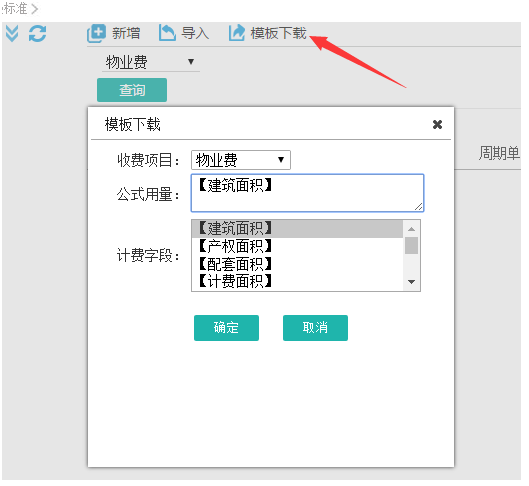The image size is (529, 486).
Task: Select 【产权面积】 in the 计费字段 list
Action: point(297,246)
